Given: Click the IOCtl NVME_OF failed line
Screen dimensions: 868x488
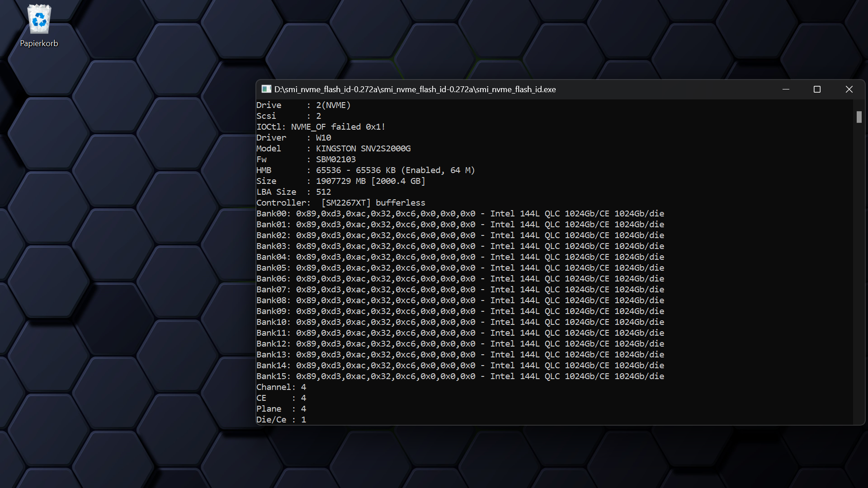Looking at the screenshot, I should [321, 127].
